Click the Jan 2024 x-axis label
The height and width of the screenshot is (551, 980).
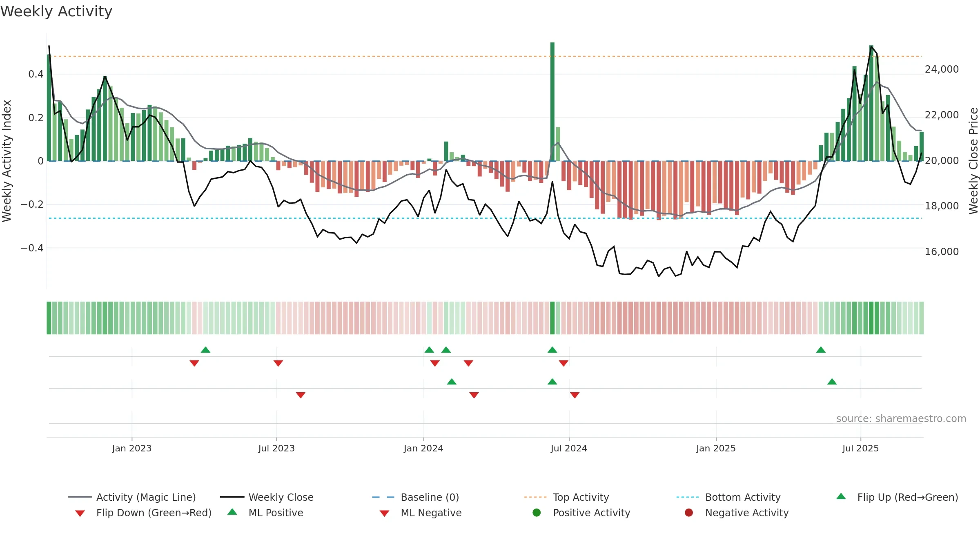click(x=423, y=448)
